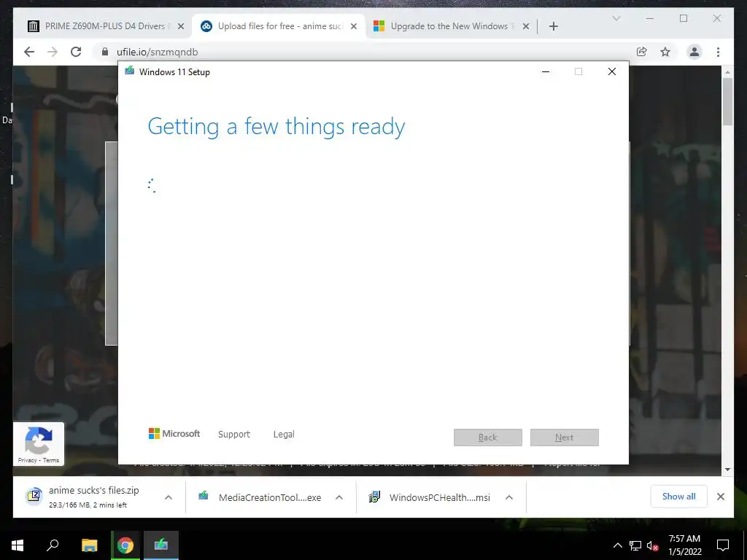
Task: Open MediaCreationTool exe download
Action: pyautogui.click(x=260, y=497)
